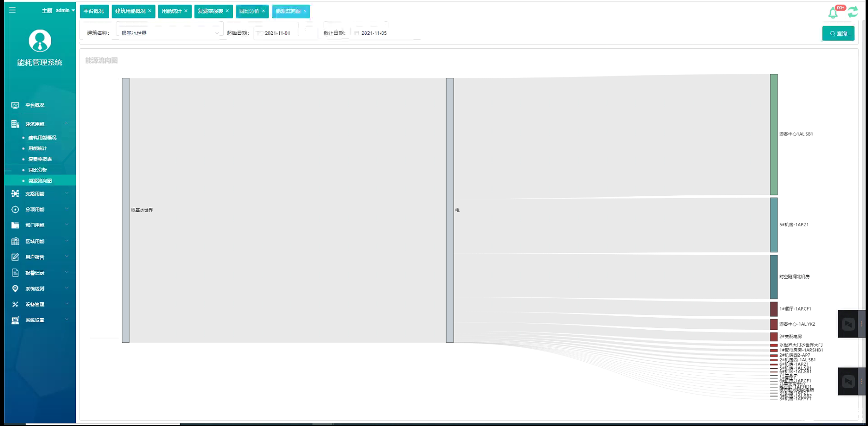Open the admin user dropdown arrow
This screenshot has width=868, height=426.
point(73,10)
